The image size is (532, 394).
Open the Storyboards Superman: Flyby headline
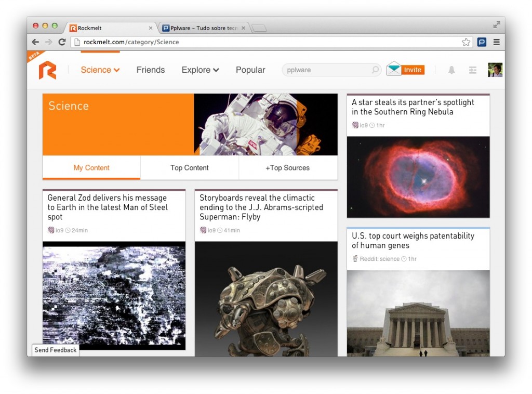click(x=261, y=207)
